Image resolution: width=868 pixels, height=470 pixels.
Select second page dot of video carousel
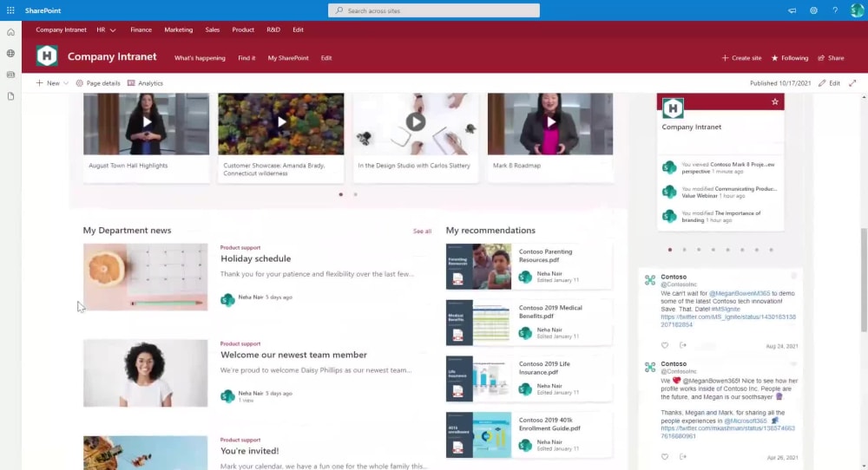pos(355,194)
